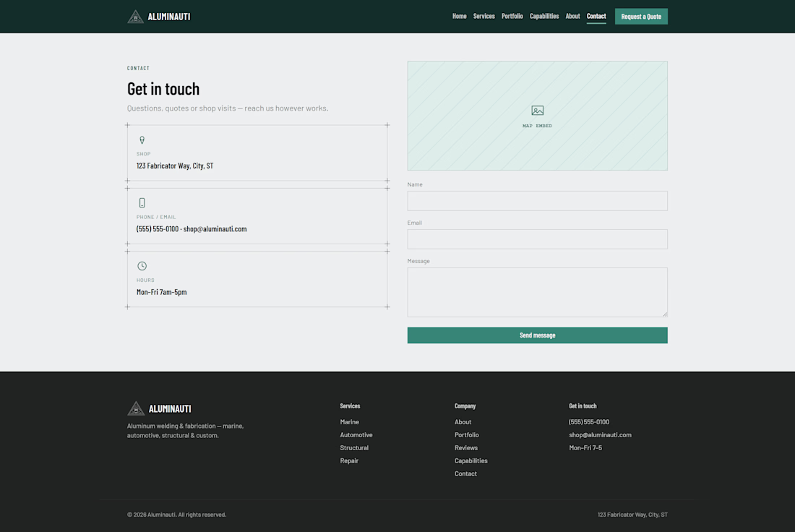The image size is (795, 532).
Task: Click the shop address 123 Fabricator Way card text
Action: pyautogui.click(x=175, y=166)
